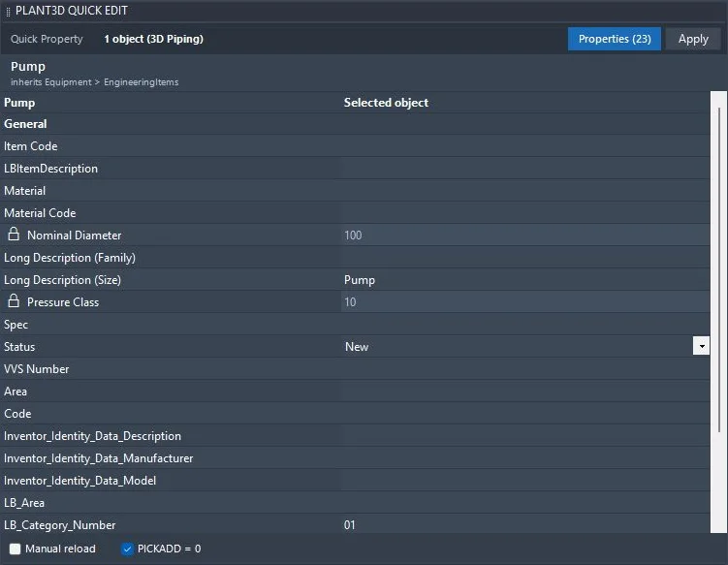This screenshot has height=565, width=728.
Task: Click the PLANT3D QUICK EDIT title text
Action: point(72,11)
